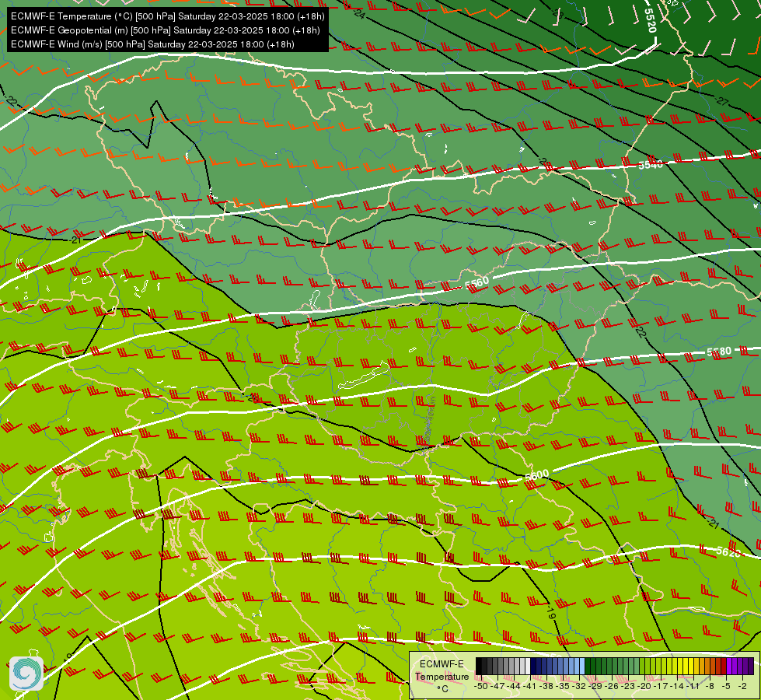Image resolution: width=761 pixels, height=700 pixels.
Task: Click the -11 legend value
Action: click(x=693, y=686)
